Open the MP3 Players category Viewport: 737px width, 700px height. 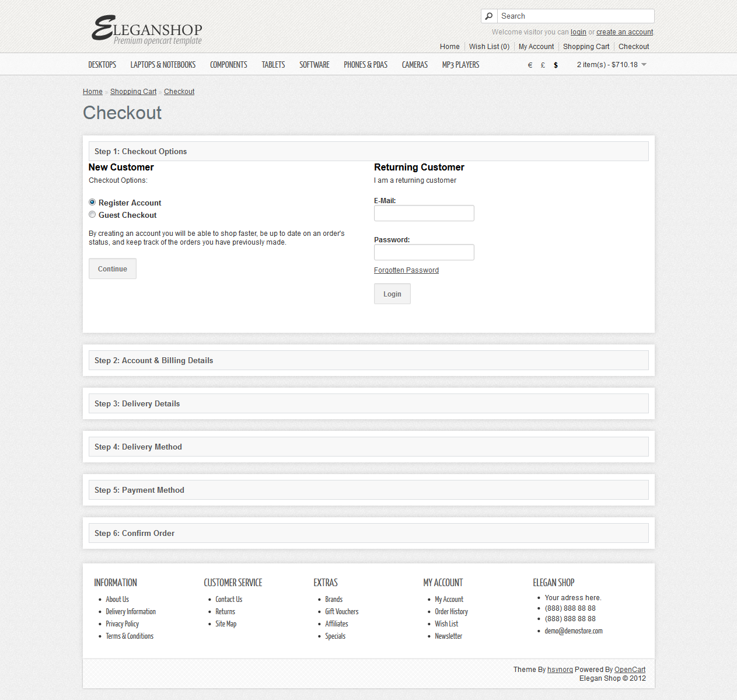(460, 65)
